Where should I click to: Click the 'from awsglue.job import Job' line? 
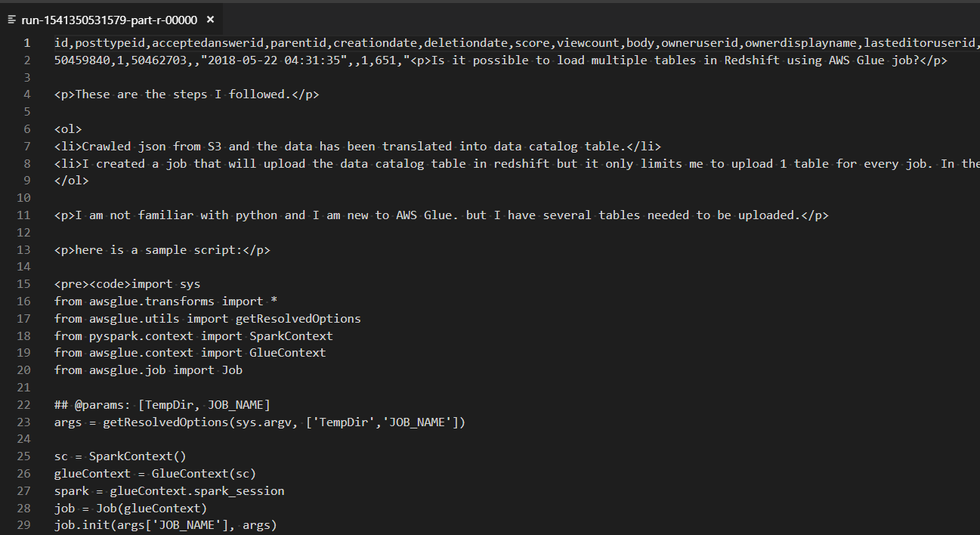coord(148,370)
